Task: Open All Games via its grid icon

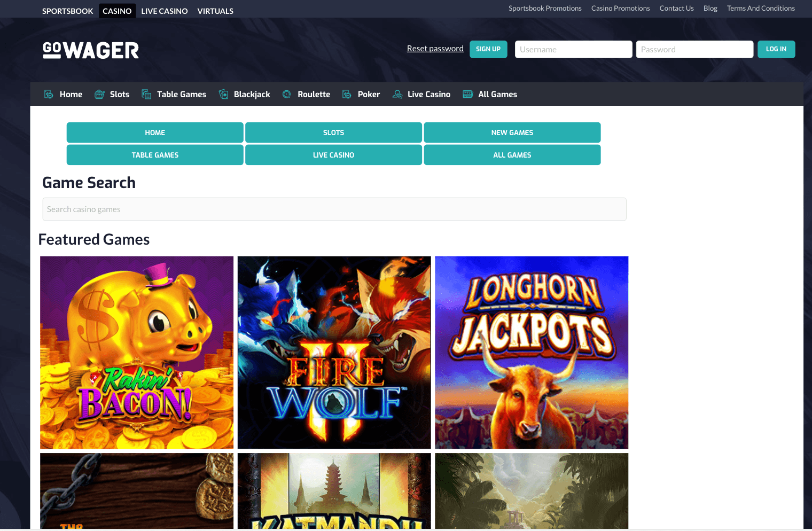Action: click(467, 94)
